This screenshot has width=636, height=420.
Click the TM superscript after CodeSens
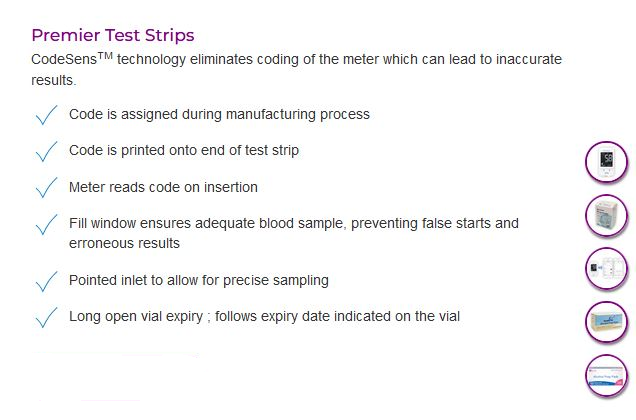pyautogui.click(x=105, y=56)
